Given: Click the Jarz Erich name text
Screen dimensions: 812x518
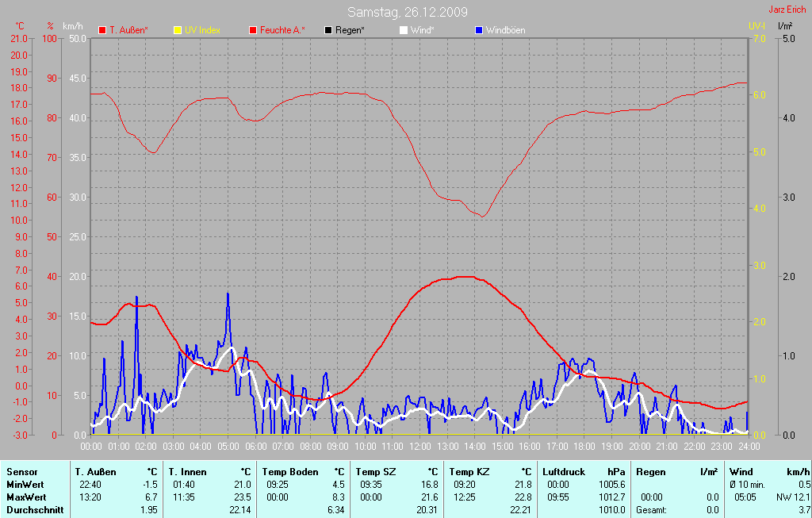Looking at the screenshot, I should 788,10.
